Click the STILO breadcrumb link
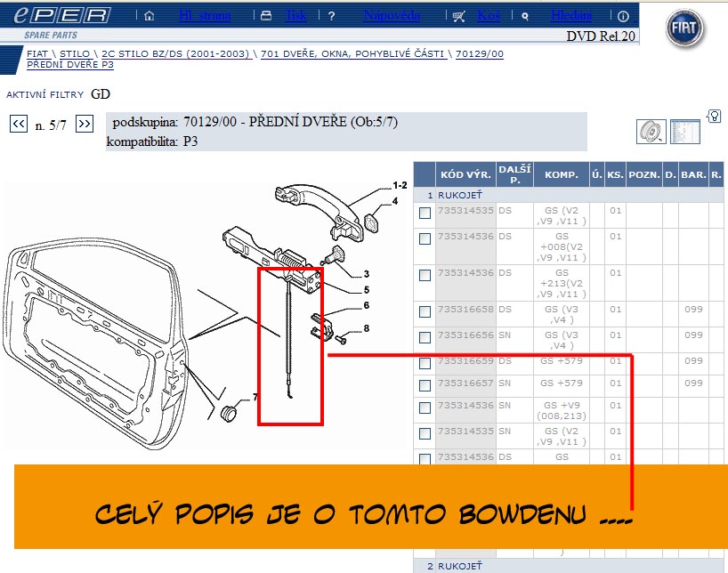Screen dimensions: 728x573 click(x=75, y=54)
